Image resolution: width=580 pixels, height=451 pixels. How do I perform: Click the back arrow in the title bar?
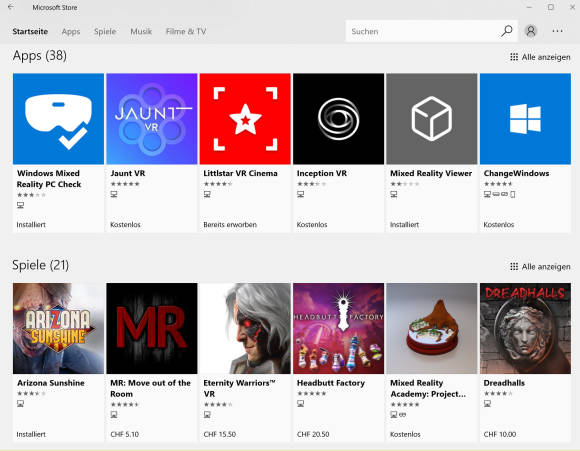pos(11,7)
